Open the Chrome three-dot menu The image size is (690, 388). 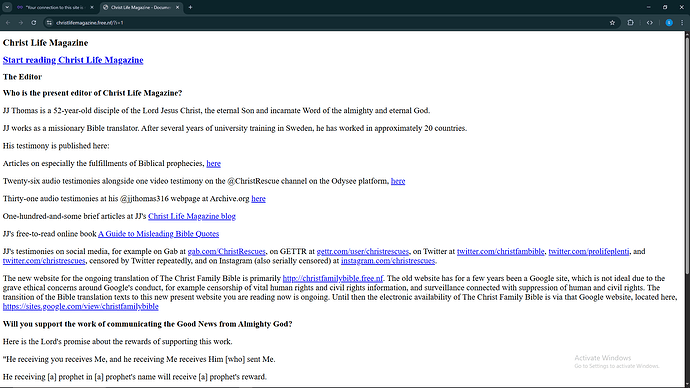[682, 22]
